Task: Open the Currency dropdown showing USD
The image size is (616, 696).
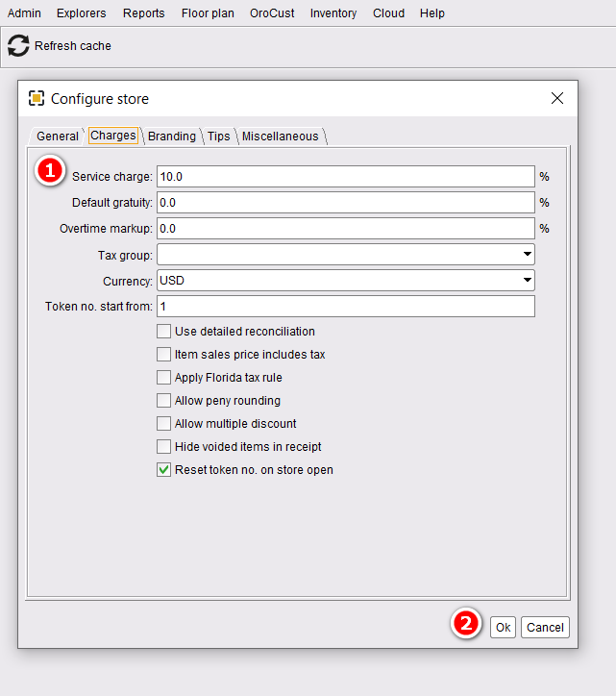Action: pos(346,281)
